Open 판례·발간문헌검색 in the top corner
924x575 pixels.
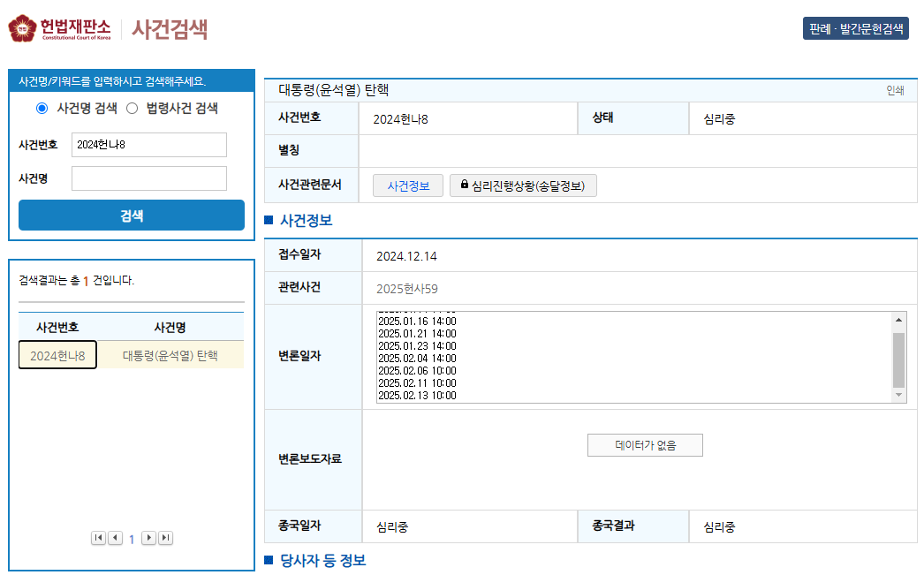click(x=855, y=27)
